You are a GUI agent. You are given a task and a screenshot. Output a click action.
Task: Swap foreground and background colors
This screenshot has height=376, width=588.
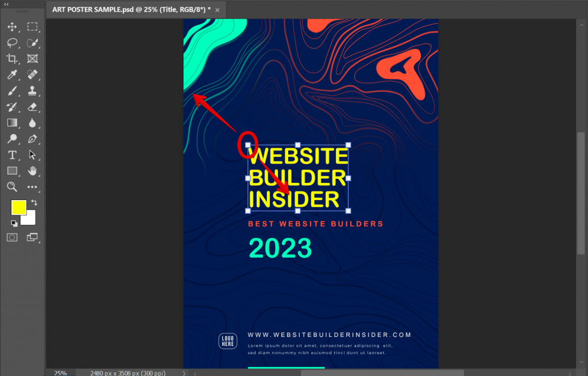33,202
